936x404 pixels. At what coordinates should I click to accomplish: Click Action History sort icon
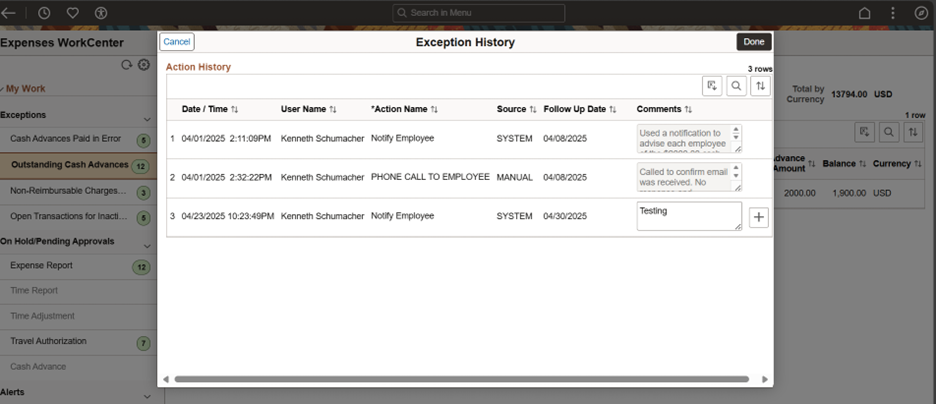pos(760,86)
